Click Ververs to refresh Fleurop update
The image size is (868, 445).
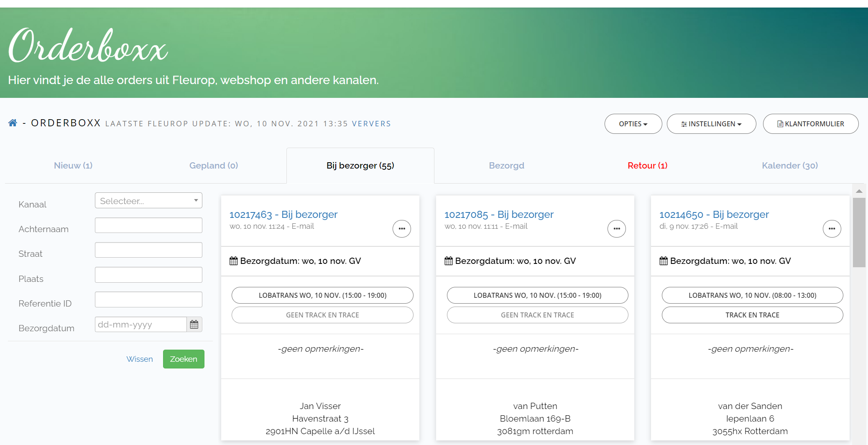click(371, 124)
